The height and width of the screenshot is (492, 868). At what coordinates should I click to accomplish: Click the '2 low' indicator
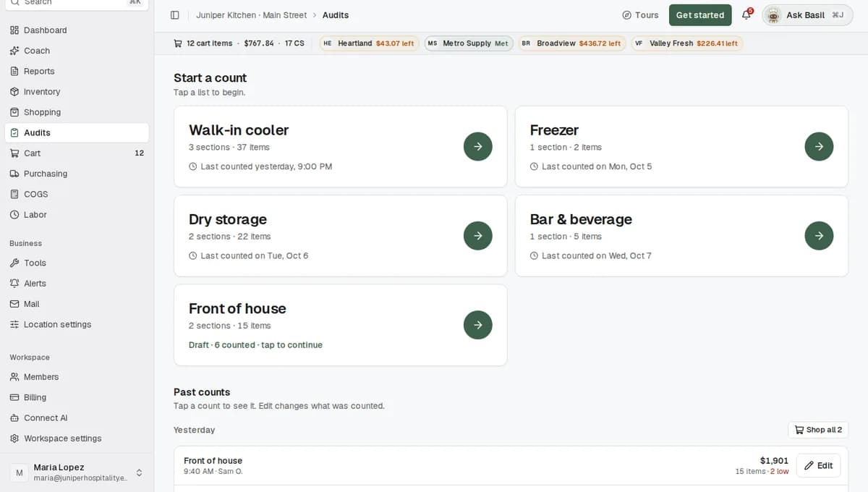(x=780, y=472)
